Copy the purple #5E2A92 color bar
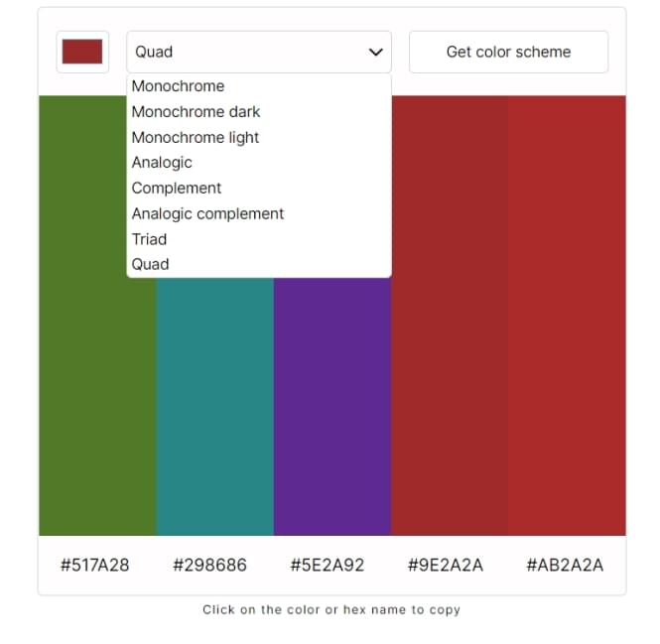The height and width of the screenshot is (644, 660). click(x=332, y=407)
